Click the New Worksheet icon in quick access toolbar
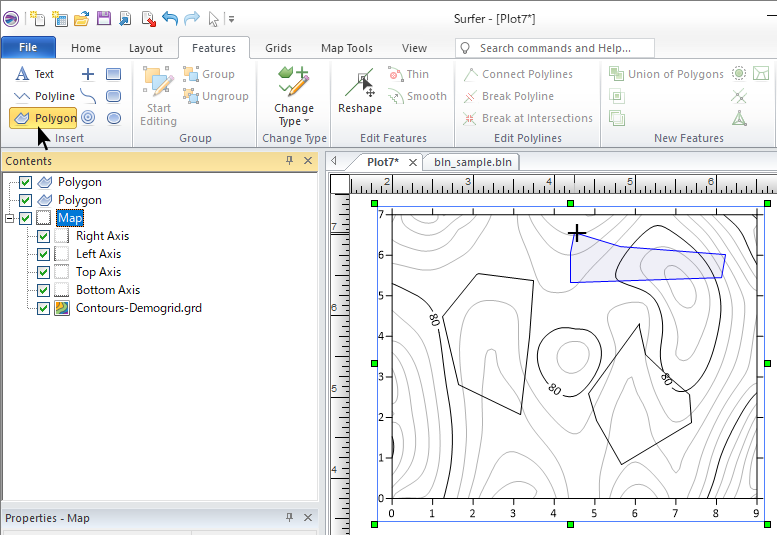777x535 pixels. pos(59,19)
